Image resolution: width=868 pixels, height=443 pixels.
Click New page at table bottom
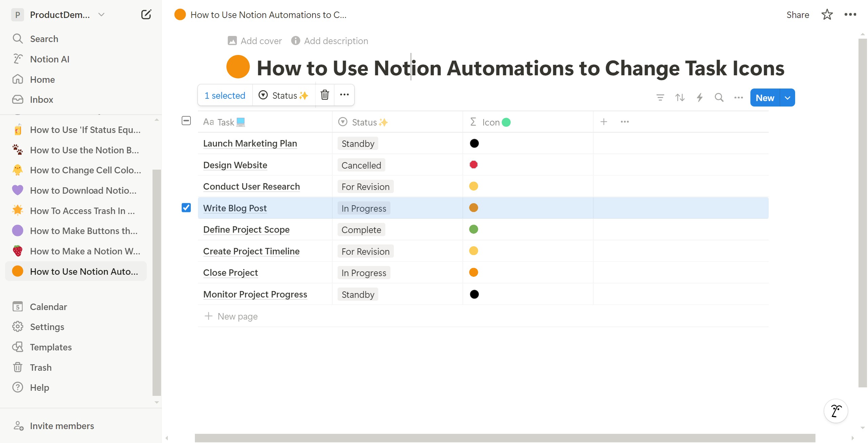click(x=231, y=316)
